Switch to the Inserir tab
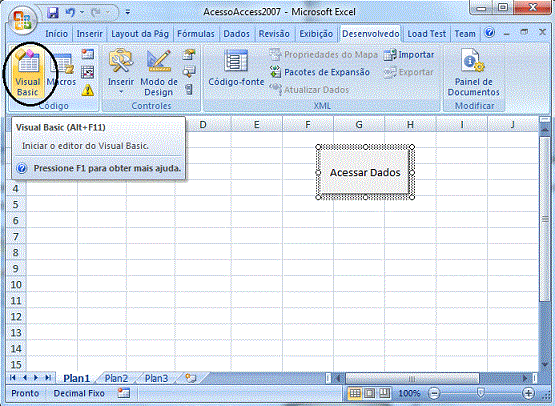The height and width of the screenshot is (406, 555). pyautogui.click(x=89, y=34)
